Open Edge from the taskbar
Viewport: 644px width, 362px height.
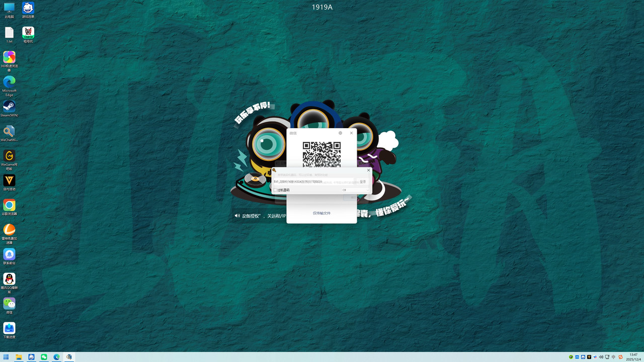[x=56, y=357]
